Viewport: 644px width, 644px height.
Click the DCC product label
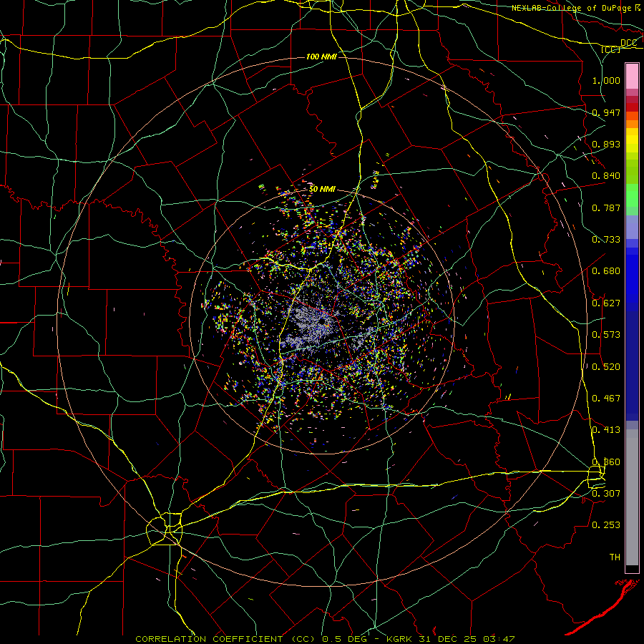click(x=628, y=43)
